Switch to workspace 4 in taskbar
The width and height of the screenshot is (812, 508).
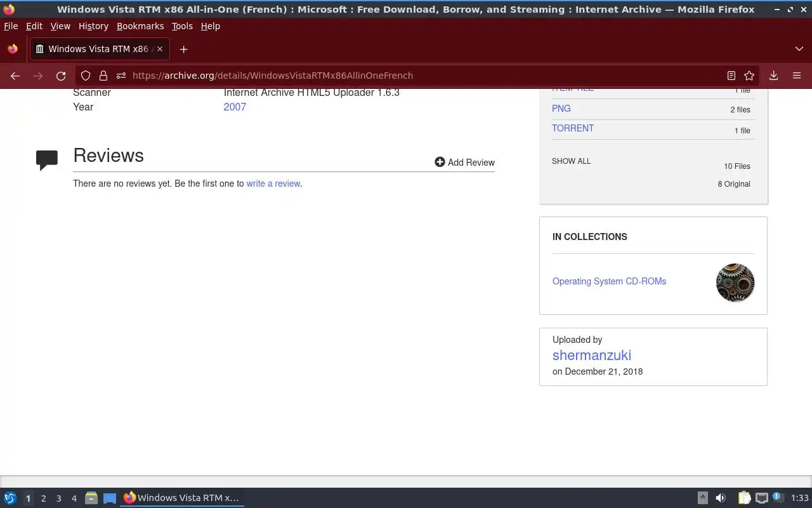point(74,498)
